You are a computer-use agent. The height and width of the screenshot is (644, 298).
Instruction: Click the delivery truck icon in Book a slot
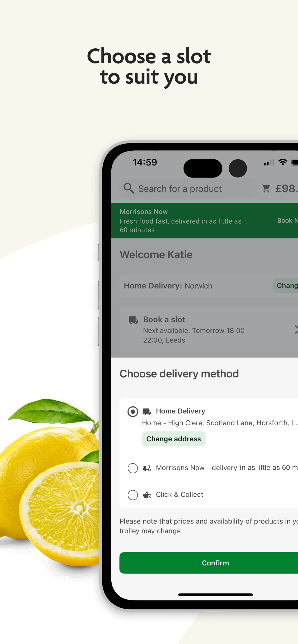(x=133, y=320)
